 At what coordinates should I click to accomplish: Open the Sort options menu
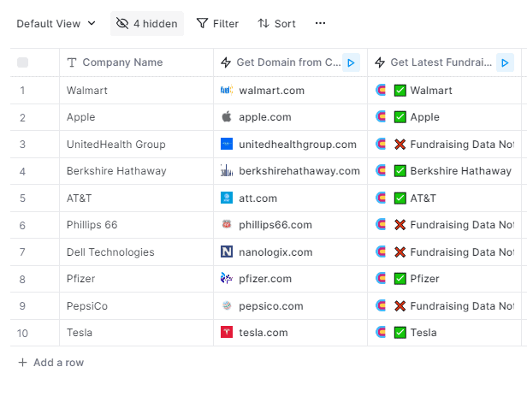point(276,23)
